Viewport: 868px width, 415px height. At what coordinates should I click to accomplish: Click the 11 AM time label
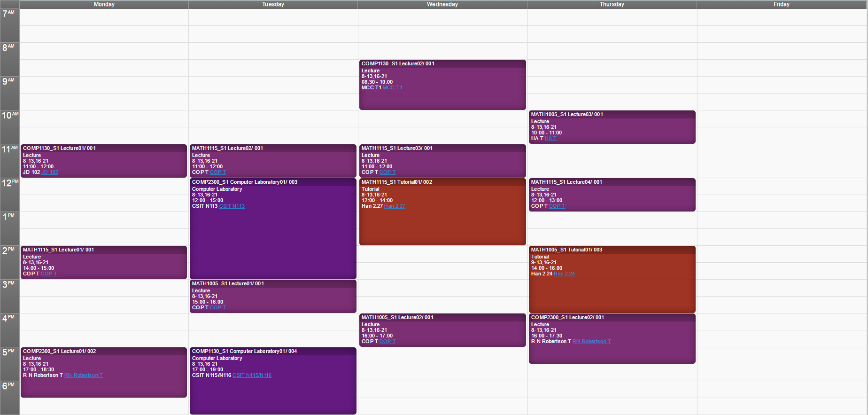coord(10,149)
